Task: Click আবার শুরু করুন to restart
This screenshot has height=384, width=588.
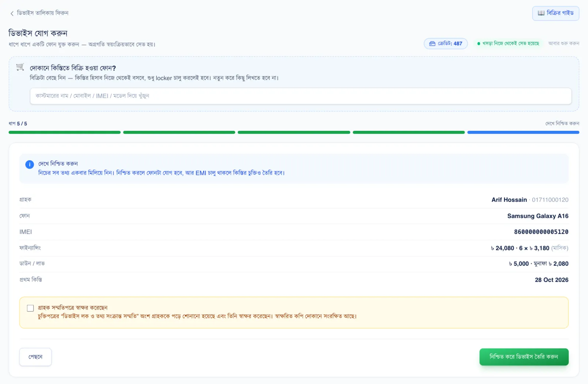Action: (x=564, y=43)
